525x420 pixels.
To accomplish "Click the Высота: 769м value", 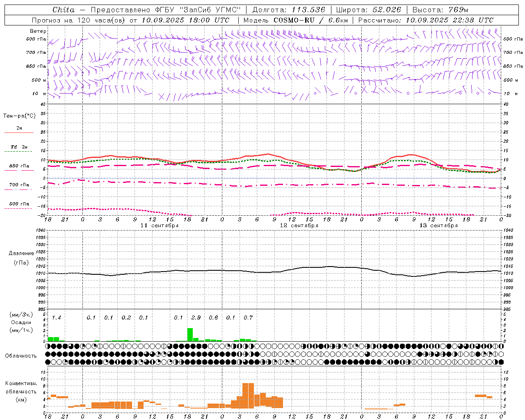I will pyautogui.click(x=440, y=10).
